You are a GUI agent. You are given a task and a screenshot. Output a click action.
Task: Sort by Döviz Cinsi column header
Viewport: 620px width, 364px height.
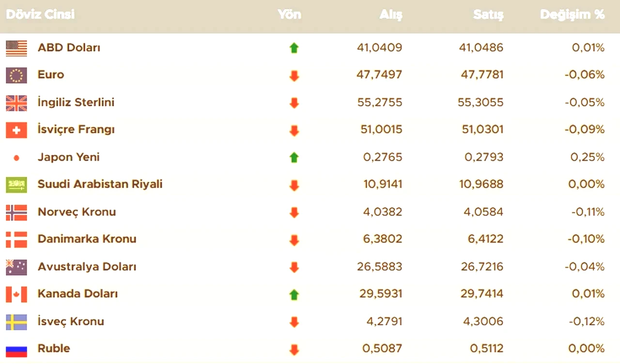click(40, 15)
